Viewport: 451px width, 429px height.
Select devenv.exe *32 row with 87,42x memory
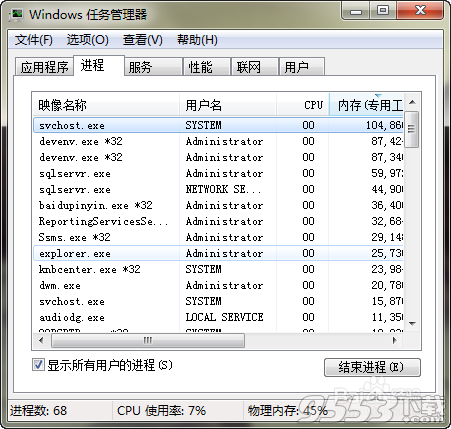click(x=219, y=141)
